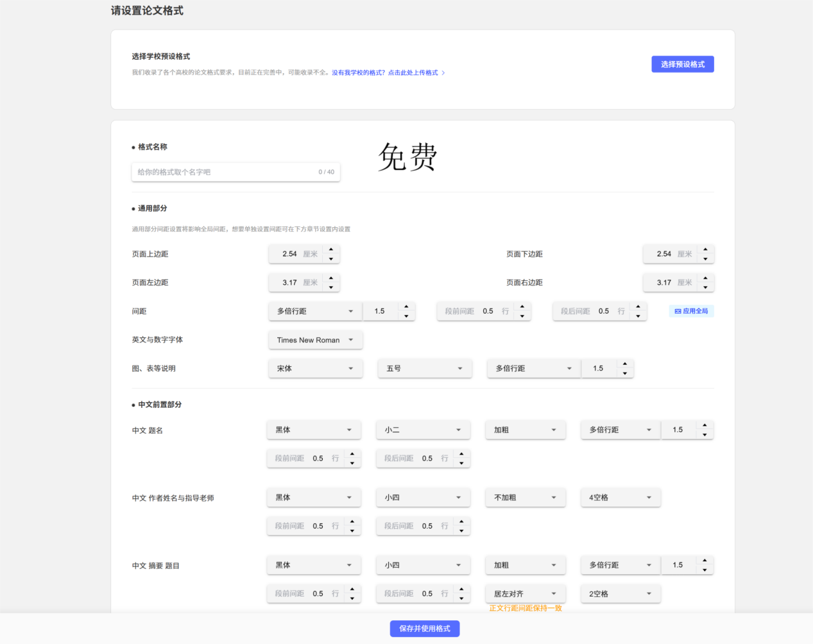Screen dimensions: 813x644
Task: Open the 居左对齐 alignment dropdown
Action: click(x=526, y=593)
